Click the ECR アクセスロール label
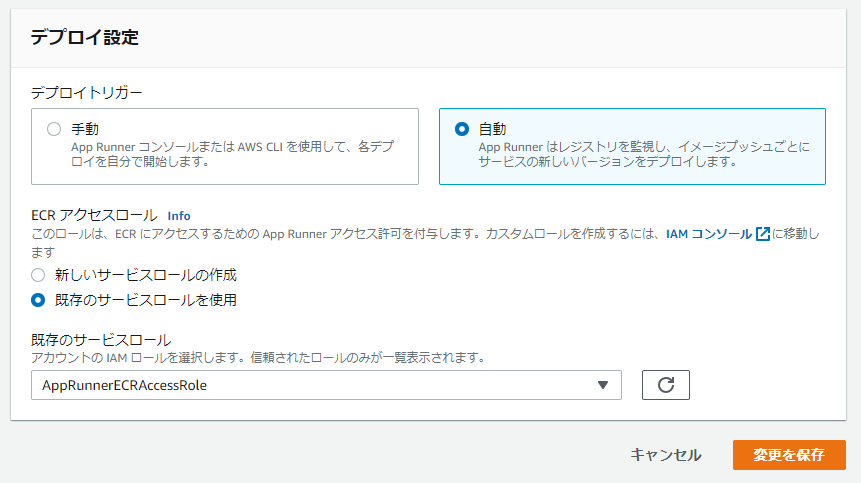The image size is (861, 483). click(94, 215)
